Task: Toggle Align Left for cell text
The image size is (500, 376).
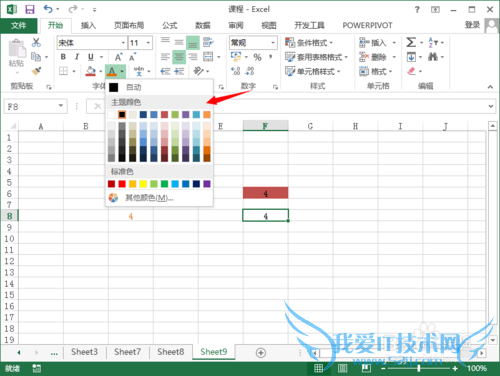Action: 165,57
